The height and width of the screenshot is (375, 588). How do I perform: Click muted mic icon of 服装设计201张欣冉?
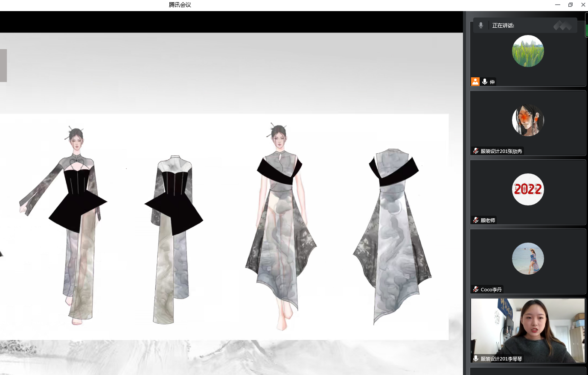click(476, 151)
